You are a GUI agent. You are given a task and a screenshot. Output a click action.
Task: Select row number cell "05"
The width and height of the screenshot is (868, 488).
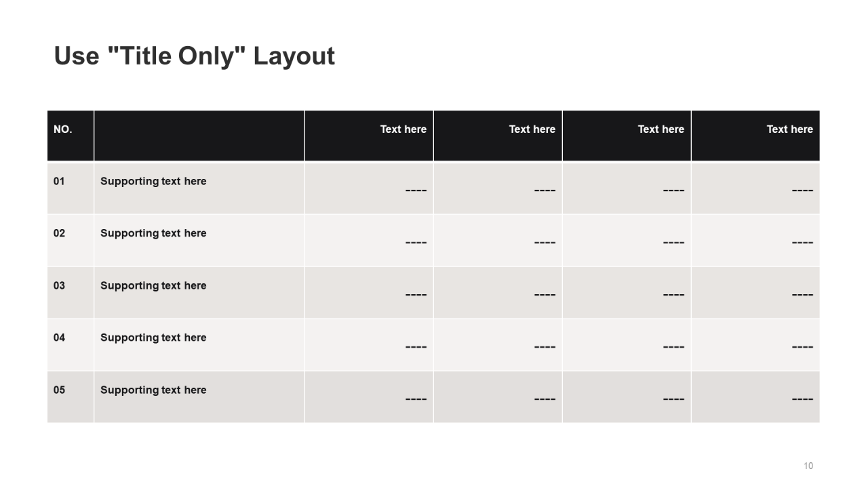pos(71,397)
